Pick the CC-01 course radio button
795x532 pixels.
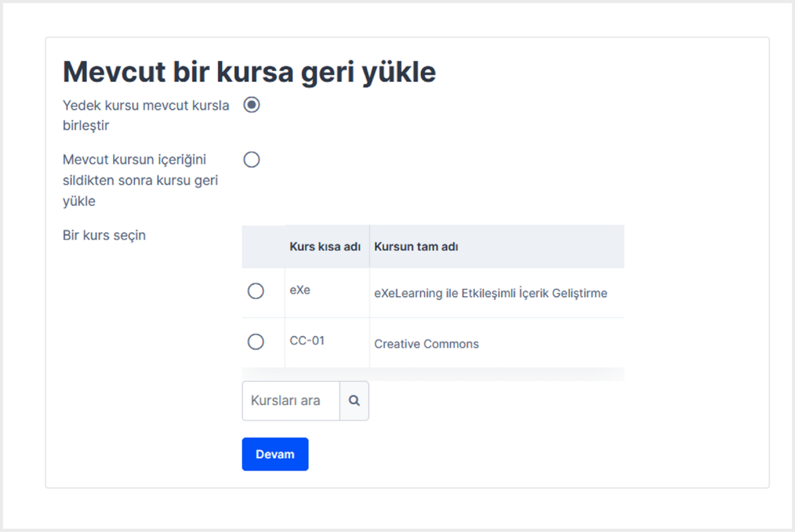255,342
